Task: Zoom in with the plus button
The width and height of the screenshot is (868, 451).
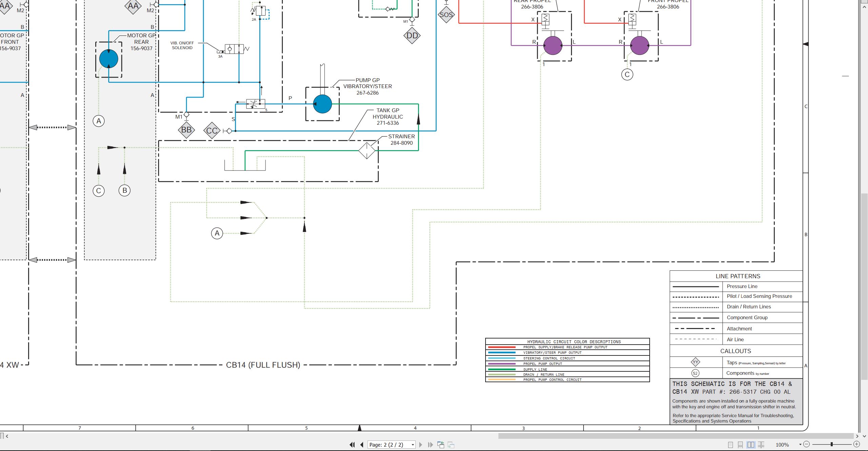Action: (856, 444)
